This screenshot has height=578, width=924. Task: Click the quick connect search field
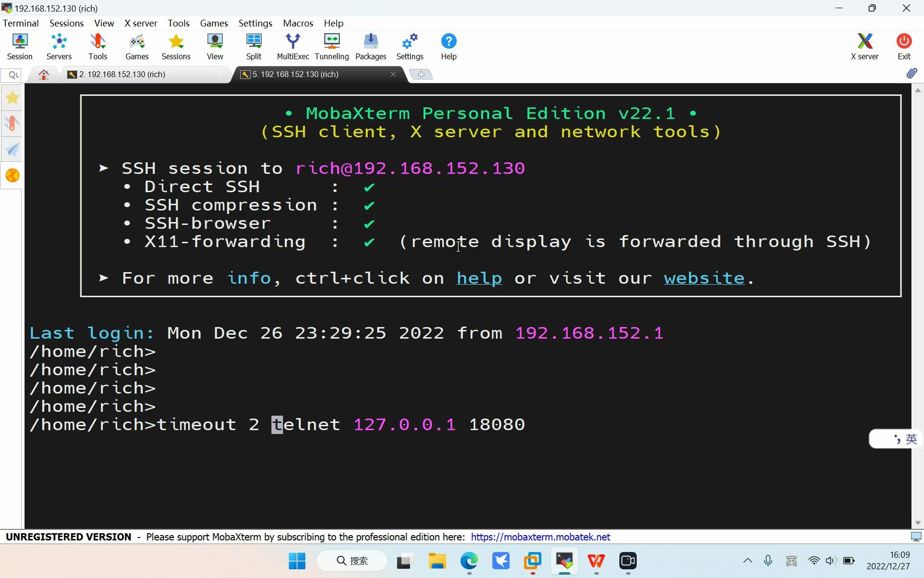click(x=12, y=75)
